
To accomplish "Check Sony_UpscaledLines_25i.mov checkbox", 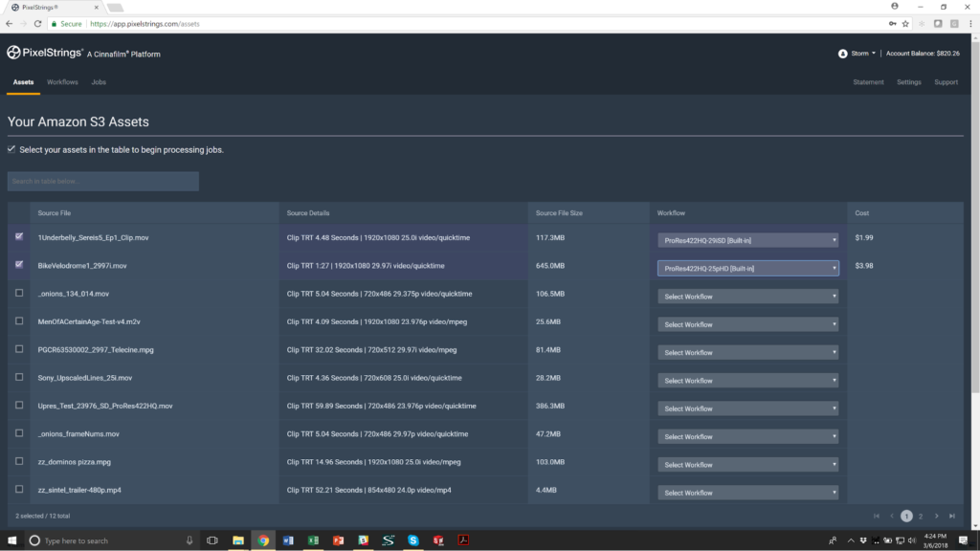I will pos(19,377).
